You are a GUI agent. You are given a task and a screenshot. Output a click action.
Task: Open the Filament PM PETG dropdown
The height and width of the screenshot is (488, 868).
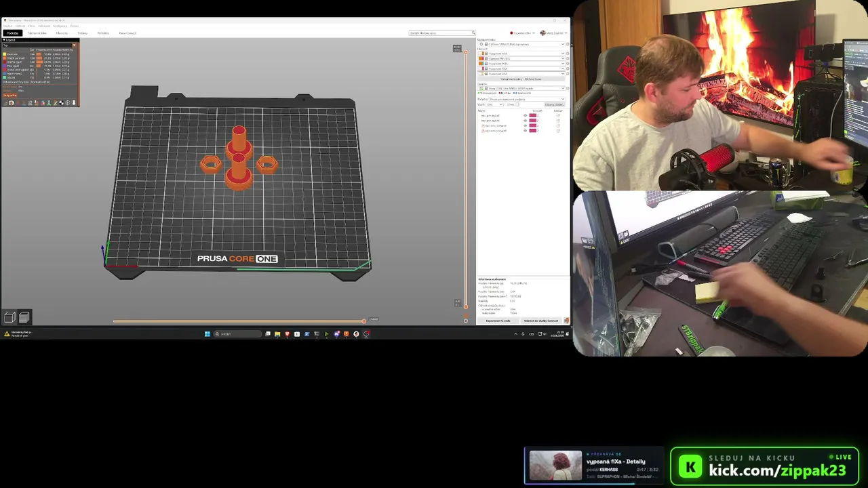coord(523,58)
